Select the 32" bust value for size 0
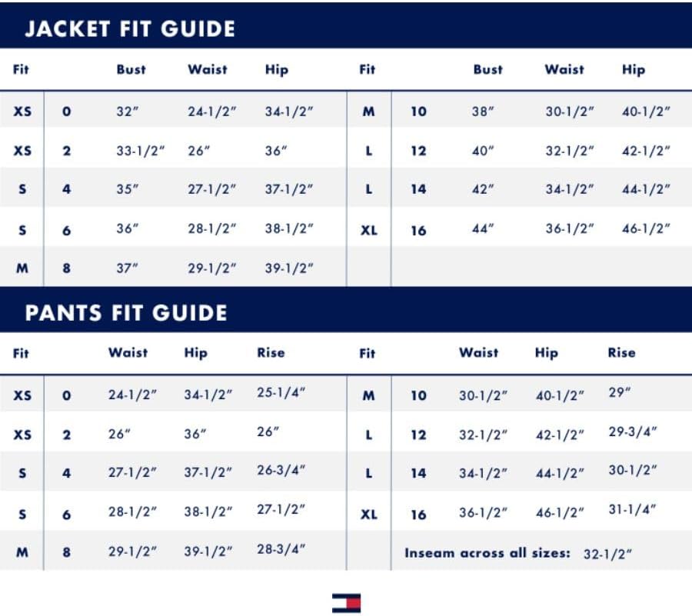Screen dimensions: 692x616 click(x=128, y=112)
